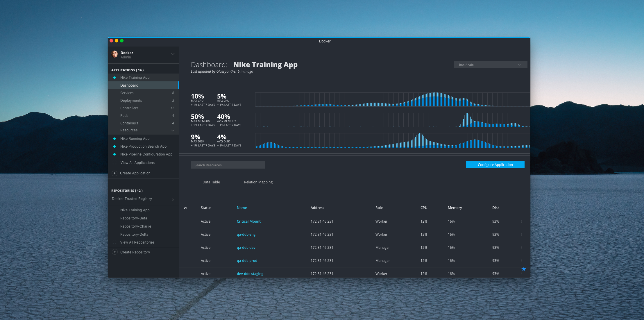The height and width of the screenshot is (320, 644).
Task: Click the 4% AVG DISK metric
Action: click(229, 140)
